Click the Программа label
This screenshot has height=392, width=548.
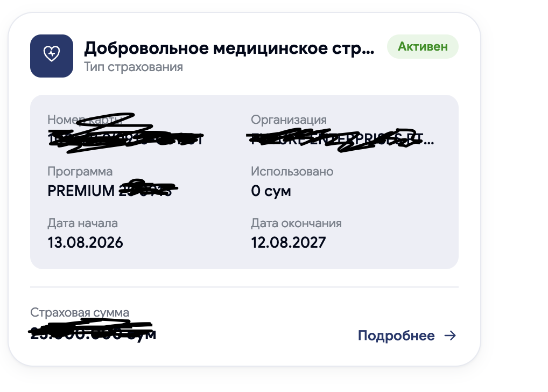tap(80, 171)
